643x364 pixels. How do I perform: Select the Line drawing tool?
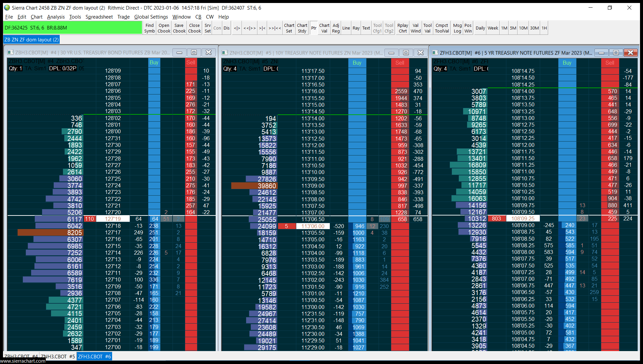click(346, 28)
